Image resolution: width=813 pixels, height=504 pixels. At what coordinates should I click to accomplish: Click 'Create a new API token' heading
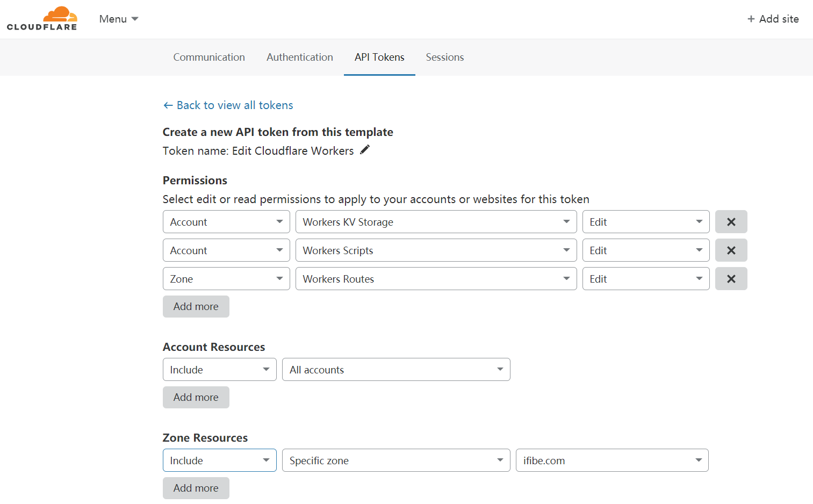point(278,132)
